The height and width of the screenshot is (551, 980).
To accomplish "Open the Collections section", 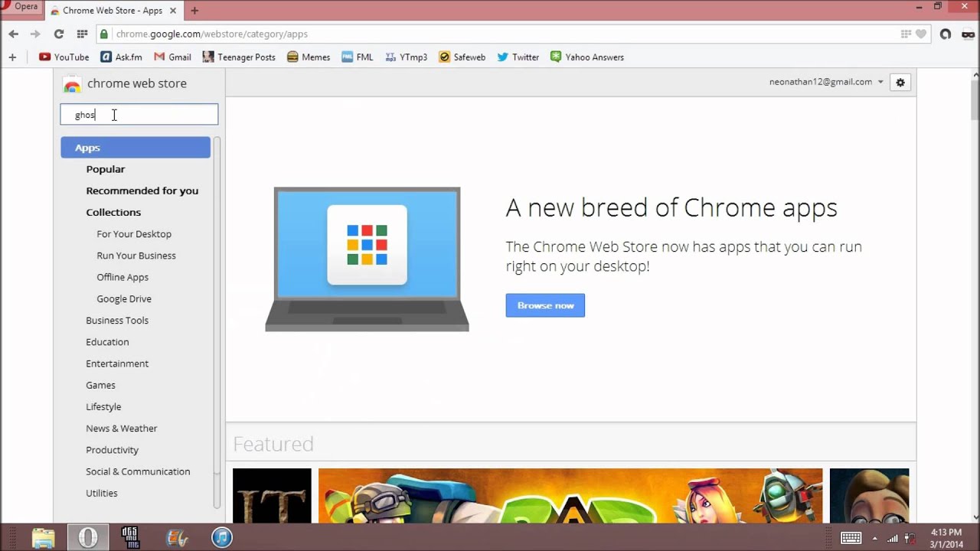I will click(x=113, y=212).
